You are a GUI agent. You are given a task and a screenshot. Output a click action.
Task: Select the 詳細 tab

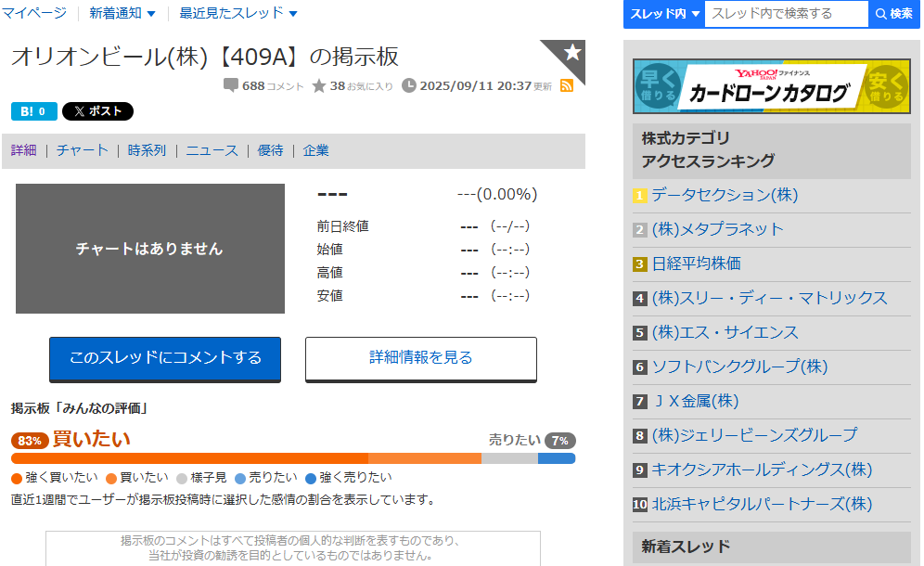click(23, 150)
